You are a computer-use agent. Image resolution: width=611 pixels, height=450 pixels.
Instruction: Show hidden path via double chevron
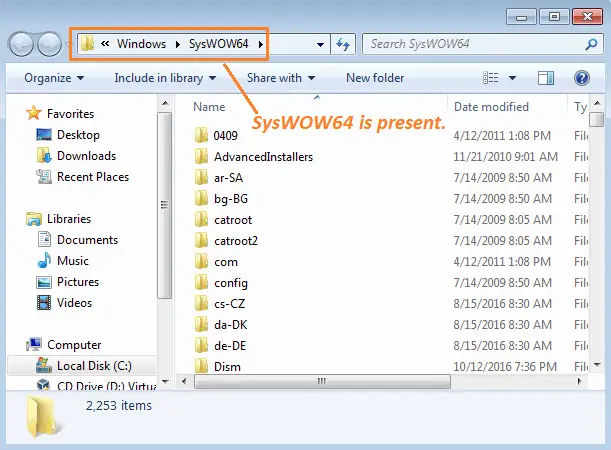pos(105,44)
